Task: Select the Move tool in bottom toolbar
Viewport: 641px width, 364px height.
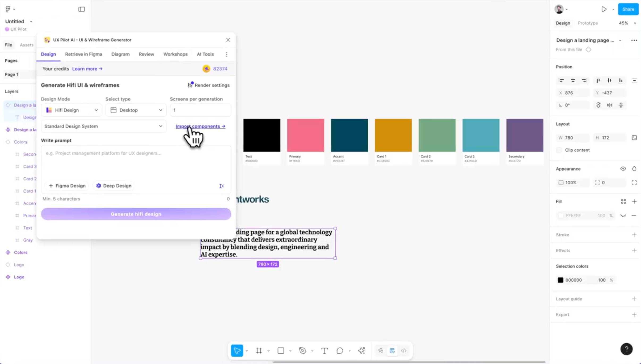Action: (237, 351)
